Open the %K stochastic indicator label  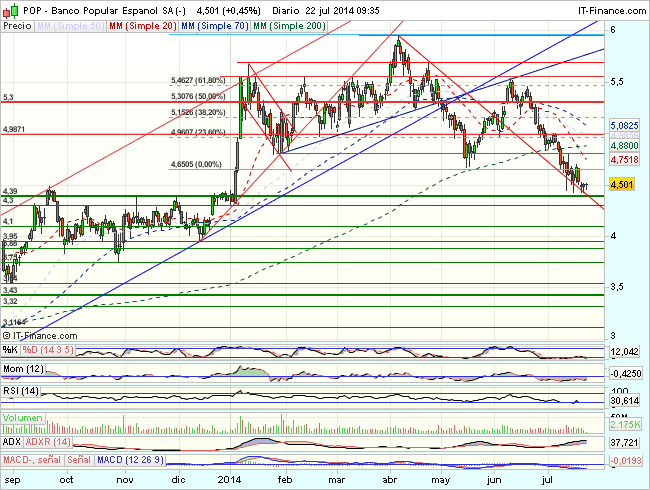[x=10, y=349]
